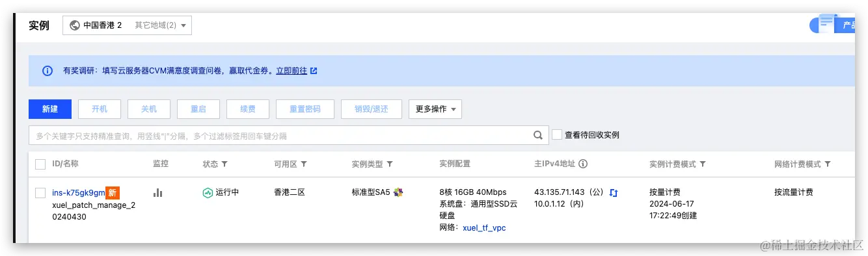
Task: Click the 续费 button
Action: click(x=248, y=109)
